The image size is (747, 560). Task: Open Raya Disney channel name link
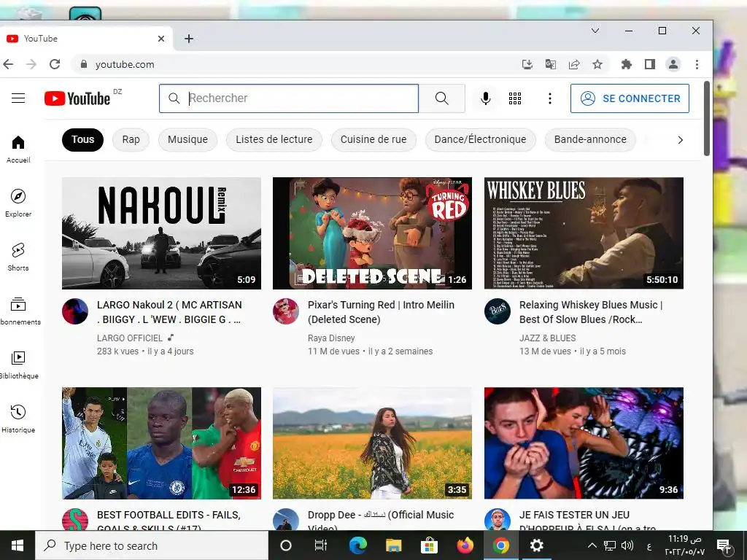331,338
